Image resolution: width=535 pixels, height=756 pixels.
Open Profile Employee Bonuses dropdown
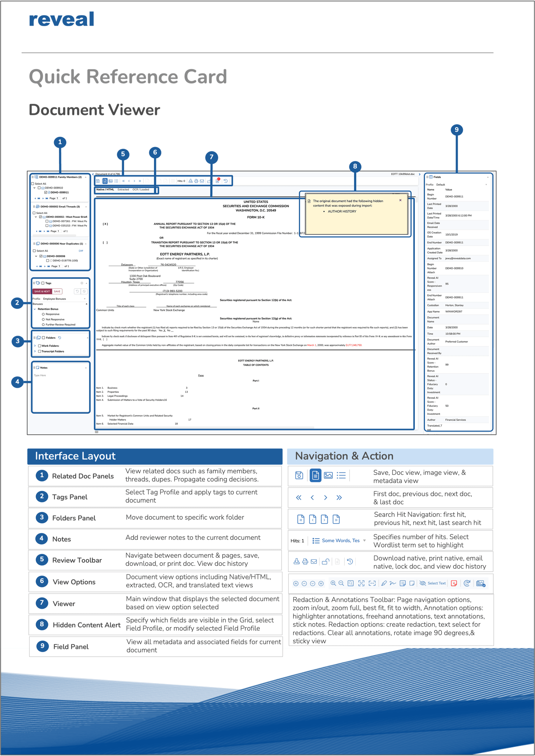(65, 299)
